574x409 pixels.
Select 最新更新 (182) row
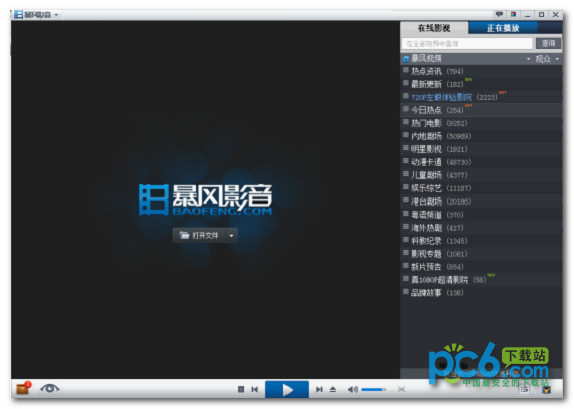click(481, 84)
